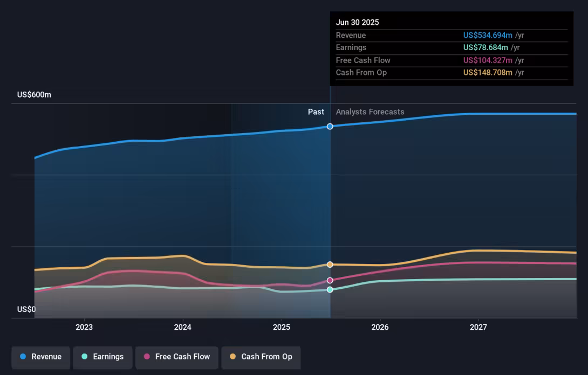Click the 2026 x-axis label
The width and height of the screenshot is (588, 375).
pos(380,327)
